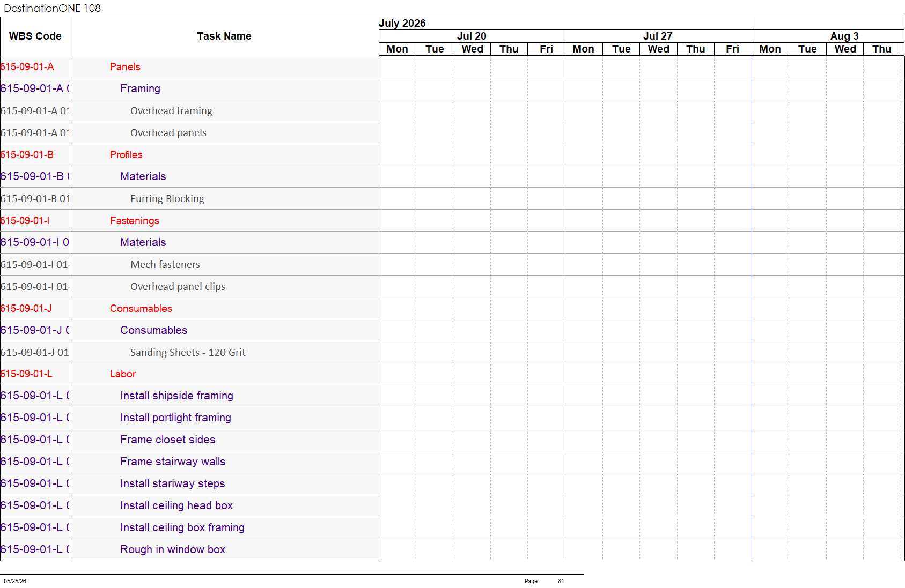Select the Mech fasteners task

tap(165, 265)
